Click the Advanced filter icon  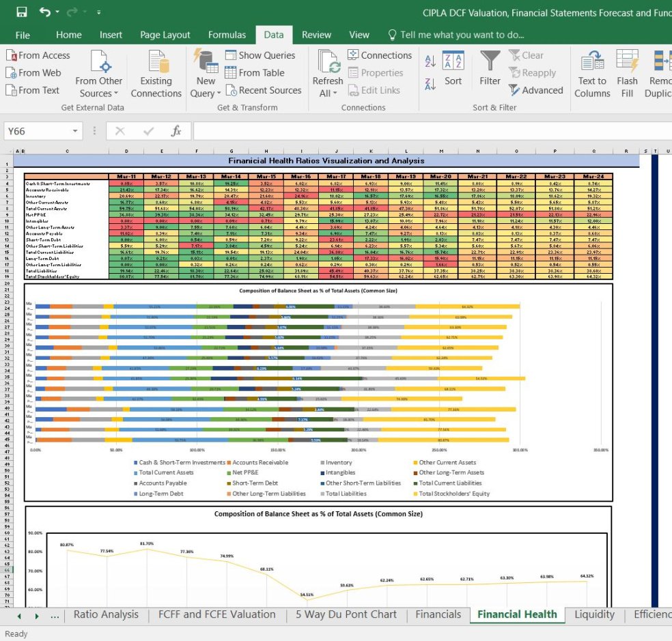(514, 90)
